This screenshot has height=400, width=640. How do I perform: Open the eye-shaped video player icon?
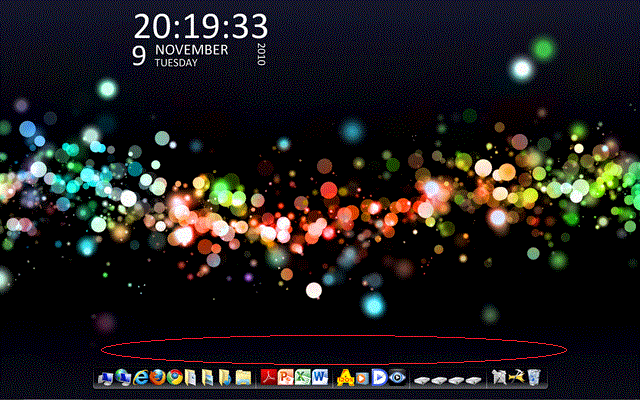(x=397, y=378)
